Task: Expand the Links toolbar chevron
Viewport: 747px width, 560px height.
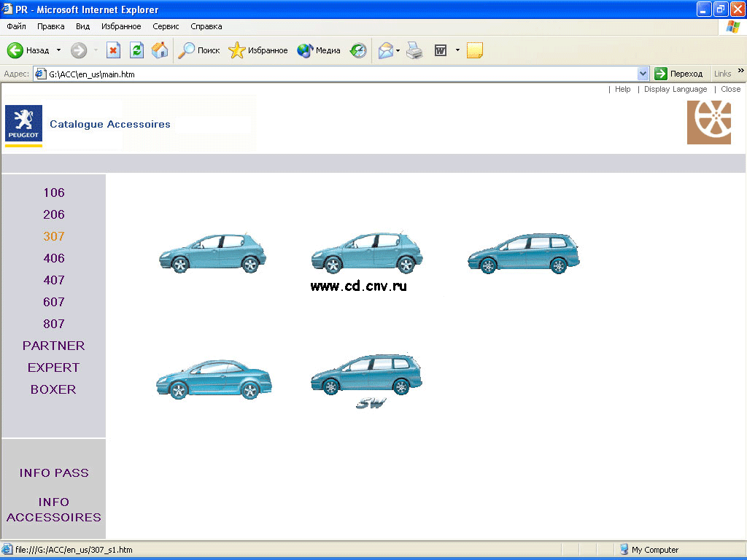Action: [741, 71]
